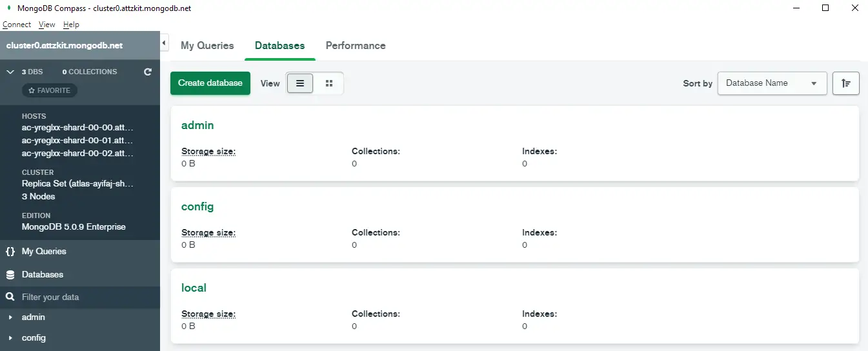The width and height of the screenshot is (868, 351).
Task: Click Storage size label in the admin card
Action: [x=208, y=152]
